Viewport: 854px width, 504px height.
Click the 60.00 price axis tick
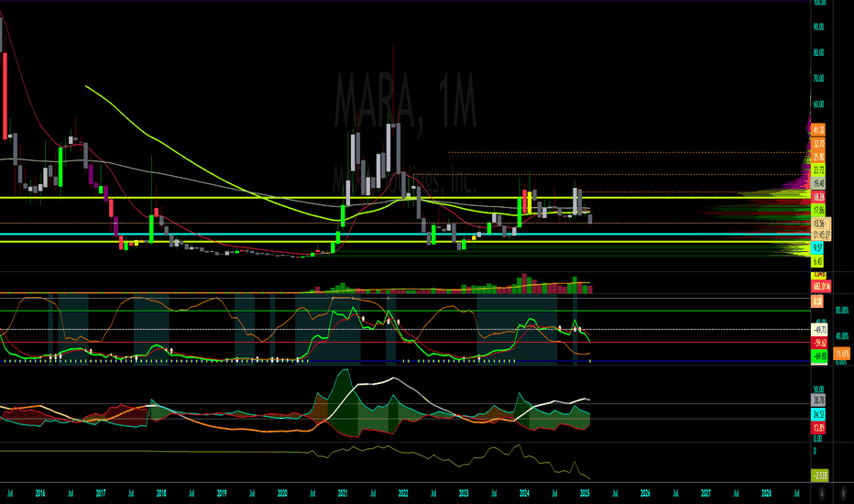point(818,104)
